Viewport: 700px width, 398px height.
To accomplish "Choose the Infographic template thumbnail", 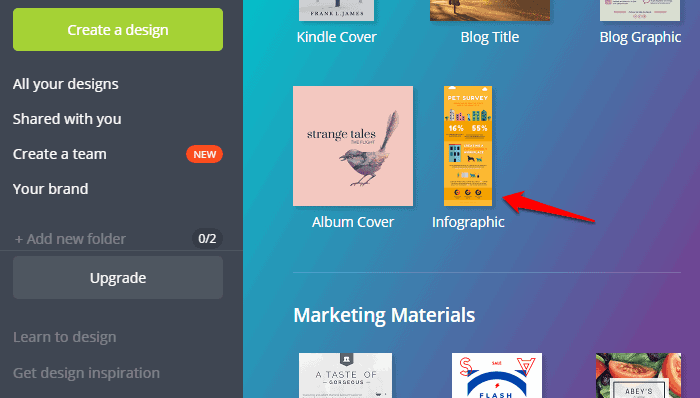I will point(468,146).
